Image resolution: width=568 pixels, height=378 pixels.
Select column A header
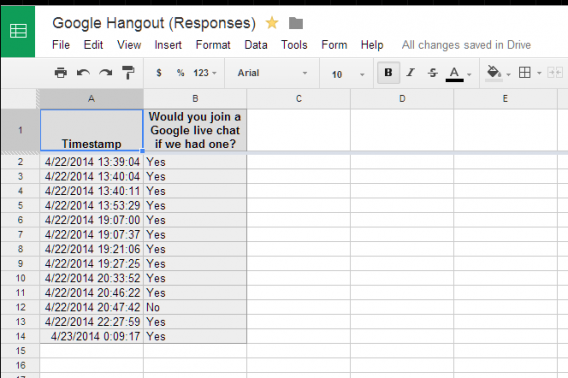click(x=91, y=99)
